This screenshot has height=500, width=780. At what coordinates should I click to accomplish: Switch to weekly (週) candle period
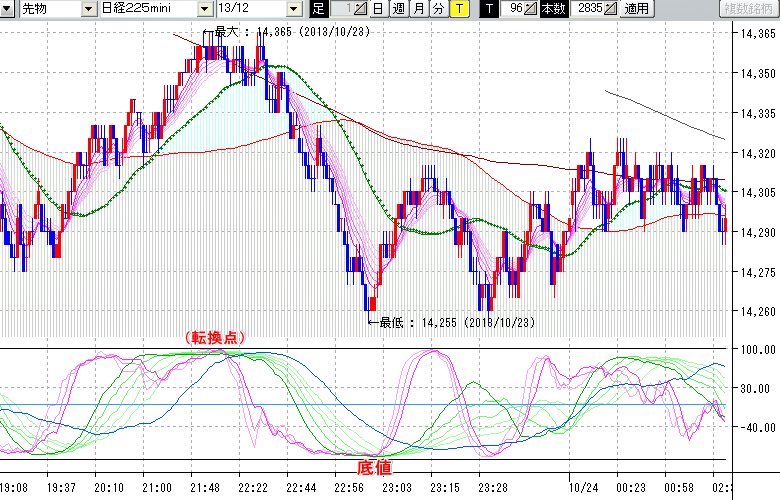click(398, 9)
